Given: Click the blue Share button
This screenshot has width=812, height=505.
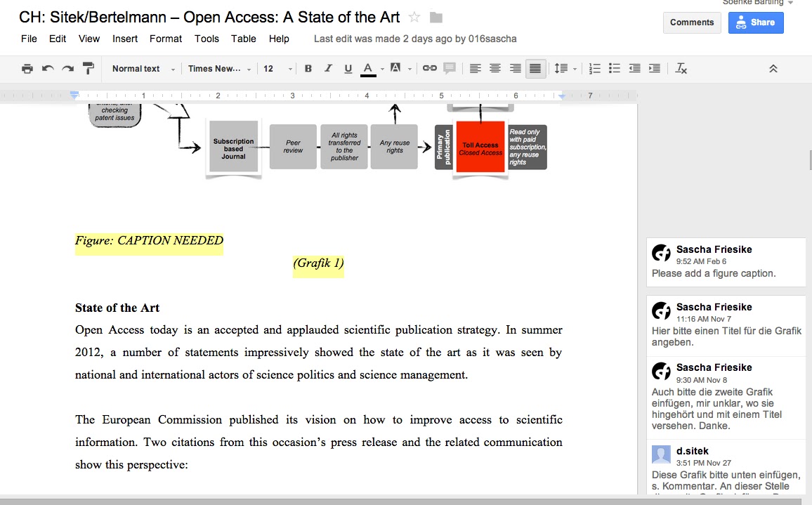Looking at the screenshot, I should click(756, 22).
